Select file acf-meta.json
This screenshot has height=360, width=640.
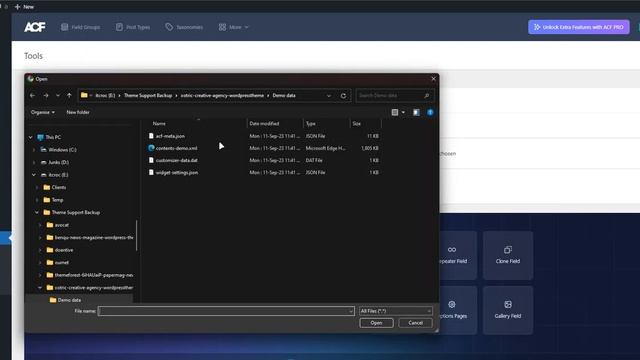170,136
